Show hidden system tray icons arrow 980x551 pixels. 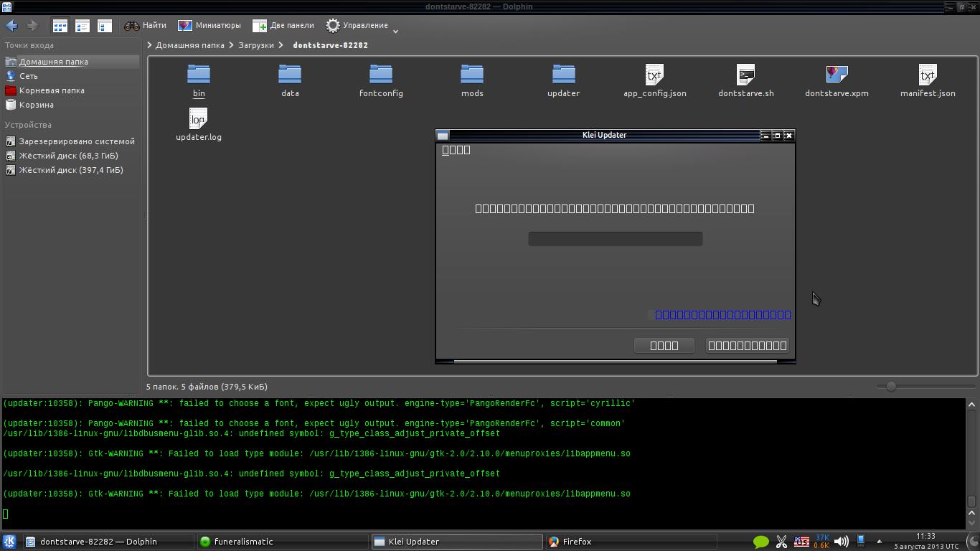click(879, 542)
